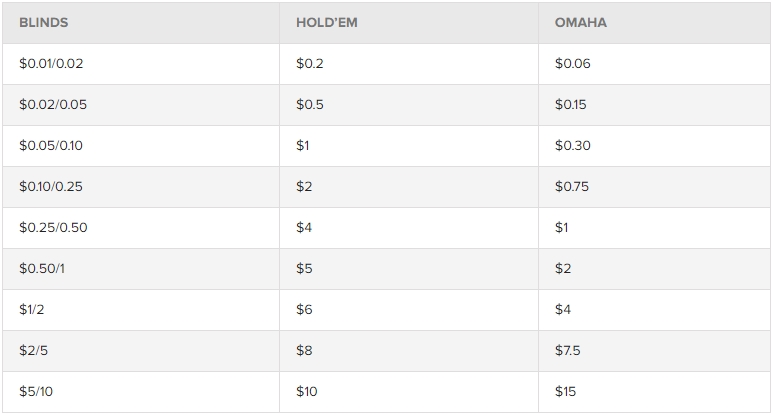Image resolution: width=772 pixels, height=415 pixels.
Task: Click the BLINDS column header
Action: 43,23
